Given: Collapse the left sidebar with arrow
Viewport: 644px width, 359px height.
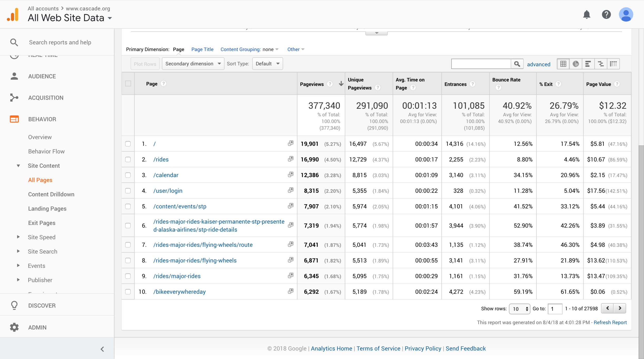Looking at the screenshot, I should pos(102,349).
